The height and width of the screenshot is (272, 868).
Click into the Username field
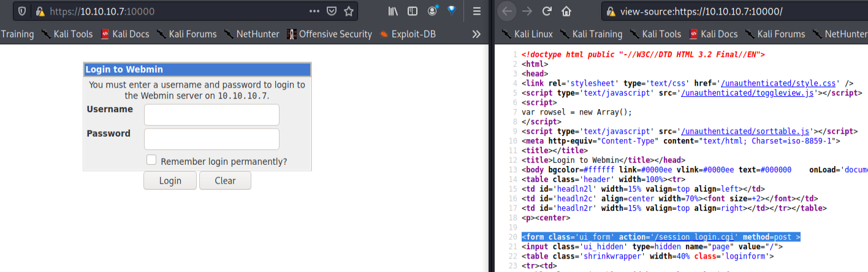(x=211, y=115)
